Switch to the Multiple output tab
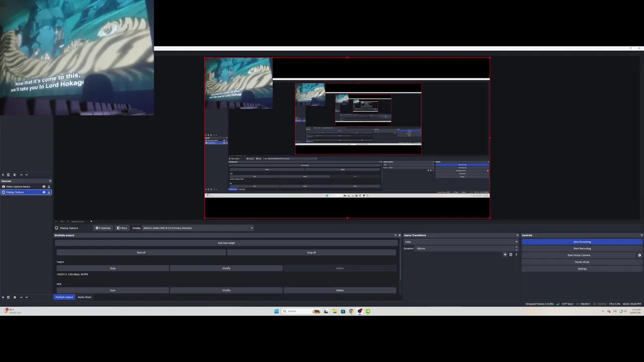 pos(64,297)
